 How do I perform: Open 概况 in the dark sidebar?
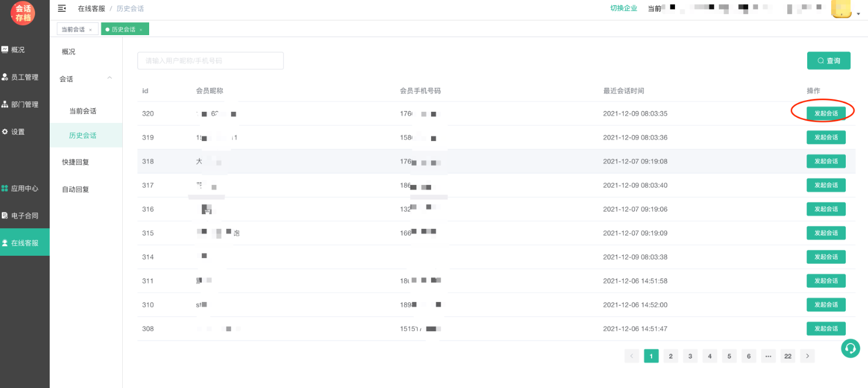pos(18,50)
